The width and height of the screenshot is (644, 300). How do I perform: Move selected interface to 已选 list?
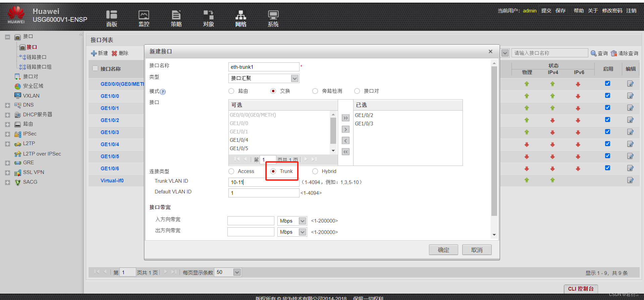[x=345, y=129]
